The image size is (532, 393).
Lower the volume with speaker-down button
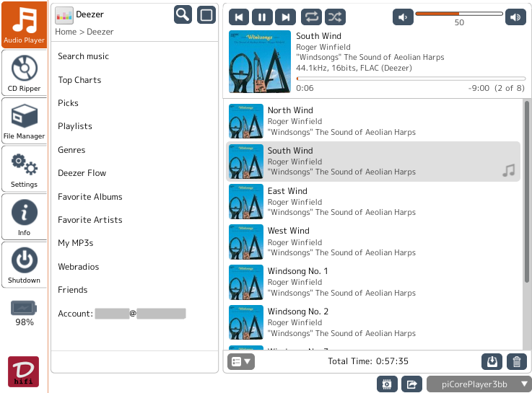(x=403, y=17)
